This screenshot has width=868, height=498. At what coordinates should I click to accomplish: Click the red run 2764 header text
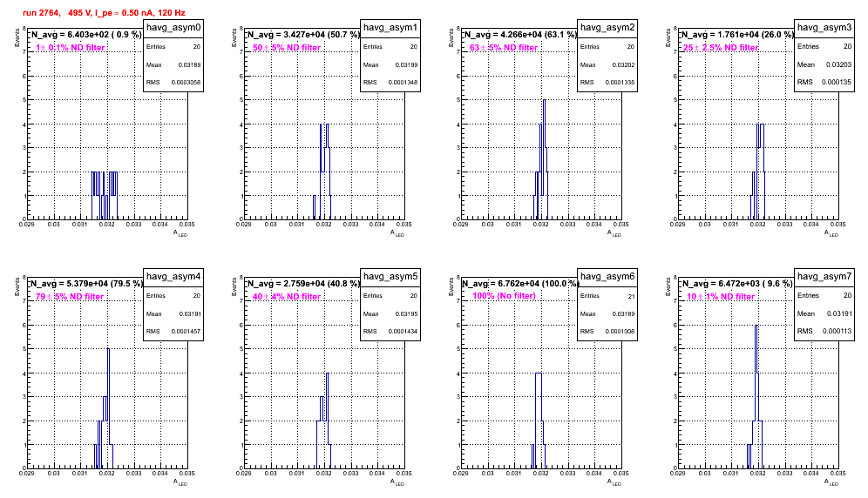click(104, 13)
